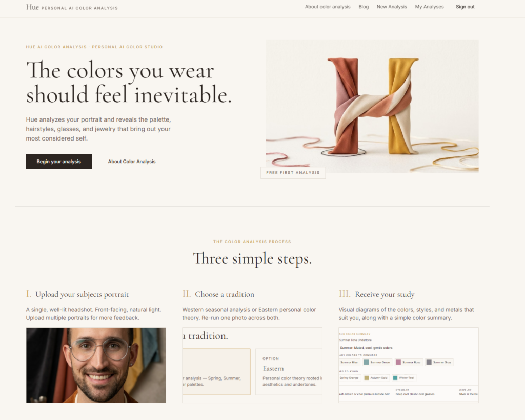The width and height of the screenshot is (525, 420).
Task: Select the man's portrait photo thumbnail
Action: click(x=96, y=365)
